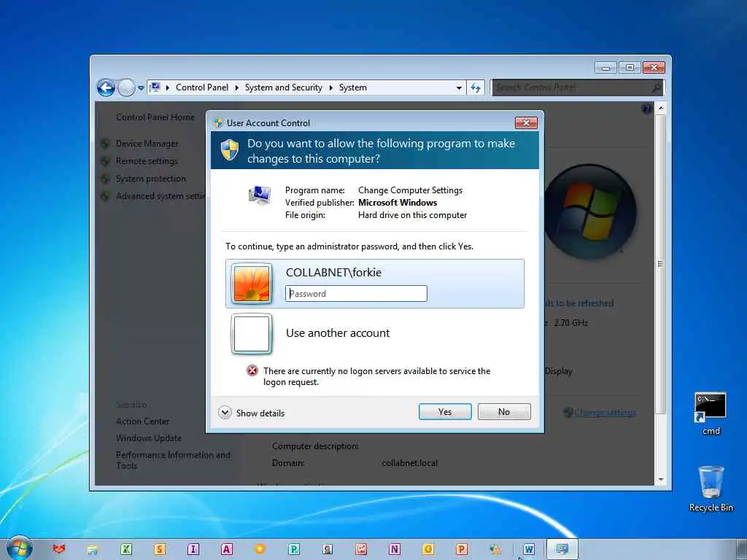The image size is (747, 560).
Task: Open the address bar history dropdown
Action: [x=459, y=87]
